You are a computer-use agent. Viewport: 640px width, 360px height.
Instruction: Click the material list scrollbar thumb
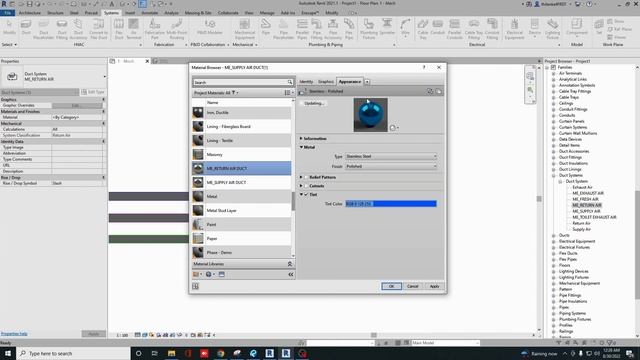click(293, 201)
